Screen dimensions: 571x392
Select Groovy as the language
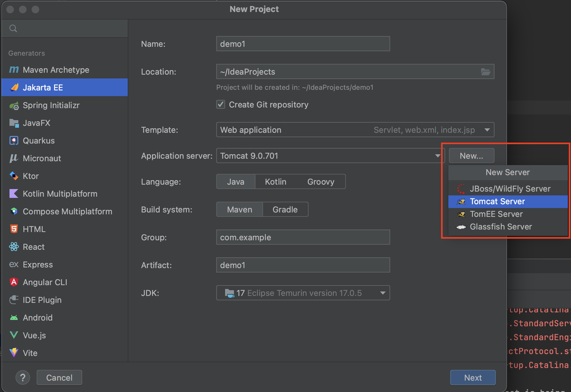coord(321,182)
